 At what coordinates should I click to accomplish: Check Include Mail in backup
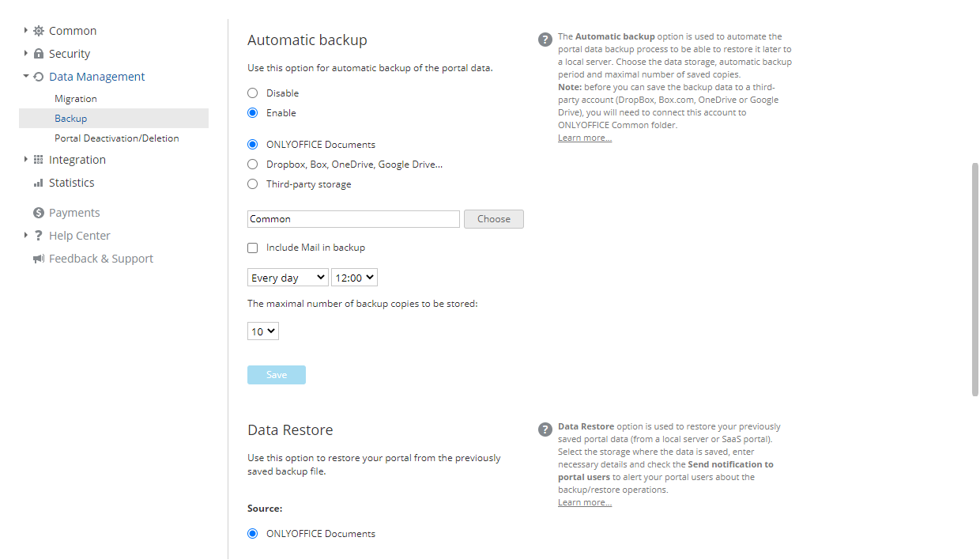252,248
